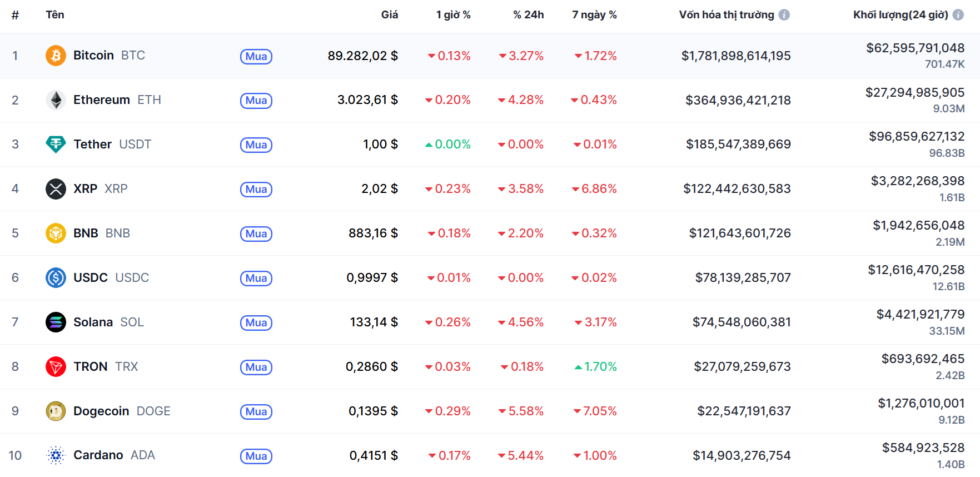The height and width of the screenshot is (477, 980).
Task: Click the TRON coin logo
Action: click(56, 367)
